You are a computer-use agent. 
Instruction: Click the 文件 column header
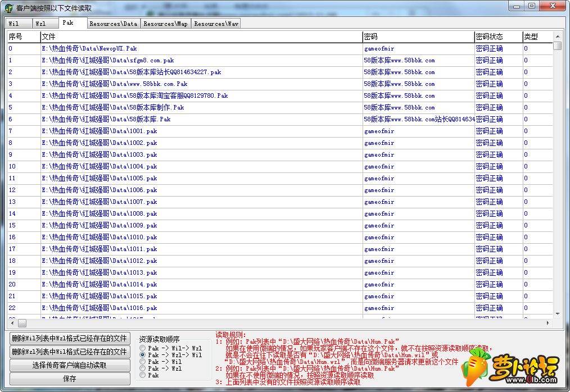pos(201,37)
